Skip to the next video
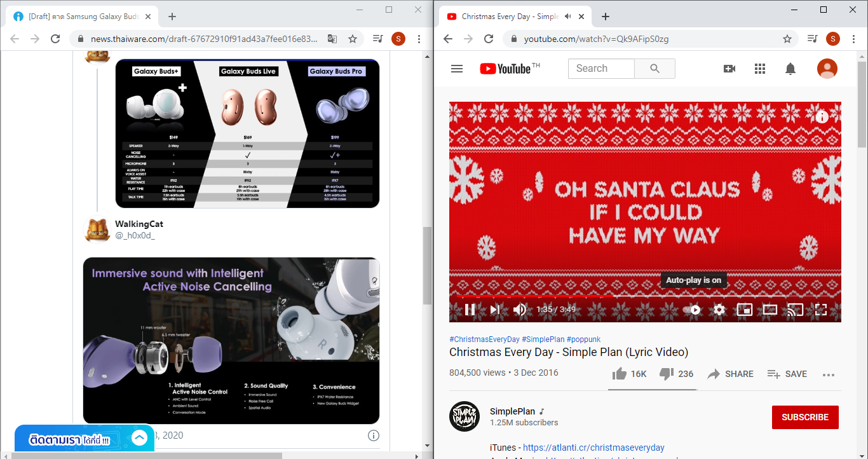 pyautogui.click(x=495, y=310)
